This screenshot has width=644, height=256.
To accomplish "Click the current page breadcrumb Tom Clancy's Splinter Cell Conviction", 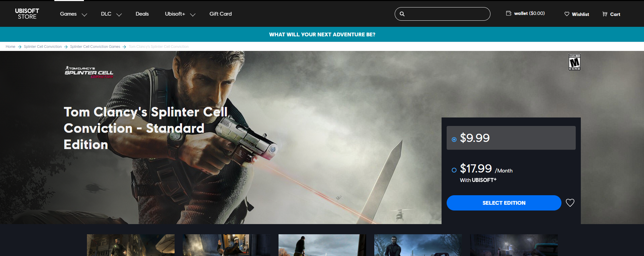I will coord(159,47).
